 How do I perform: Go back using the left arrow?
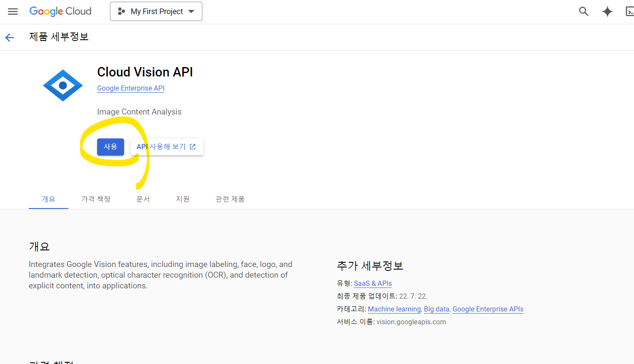click(9, 38)
